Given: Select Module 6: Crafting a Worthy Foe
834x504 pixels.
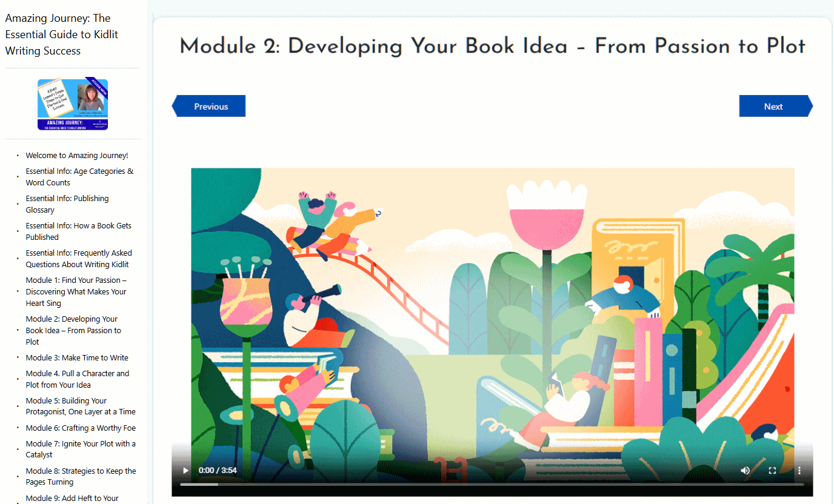Looking at the screenshot, I should [81, 428].
